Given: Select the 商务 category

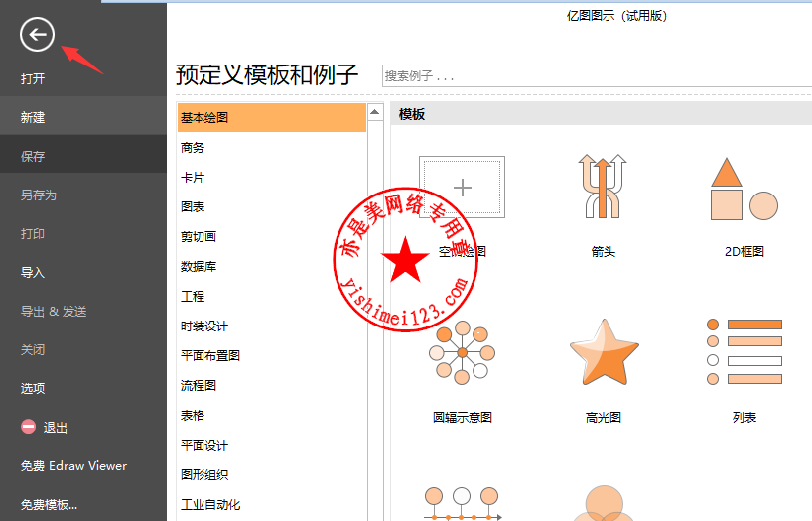Looking at the screenshot, I should tap(193, 148).
